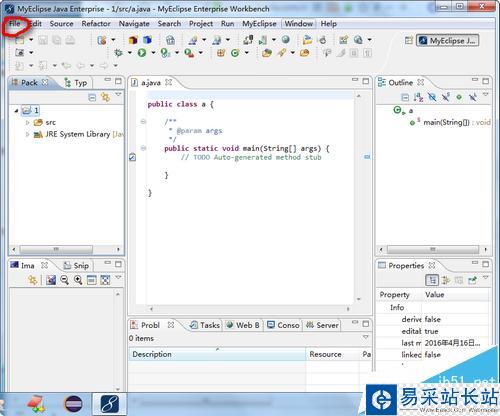
Task: Open the Refactor menu
Action: coord(96,24)
